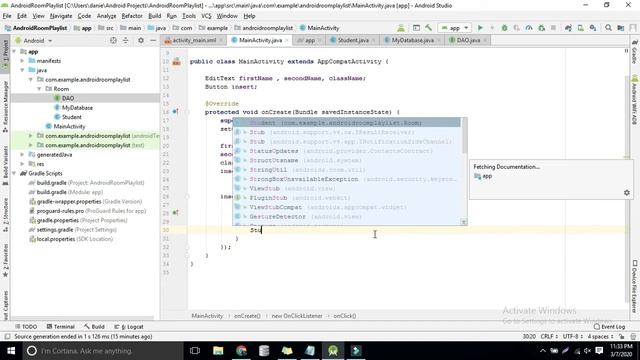
Task: Switch to Student.java tab
Action: [x=352, y=40]
